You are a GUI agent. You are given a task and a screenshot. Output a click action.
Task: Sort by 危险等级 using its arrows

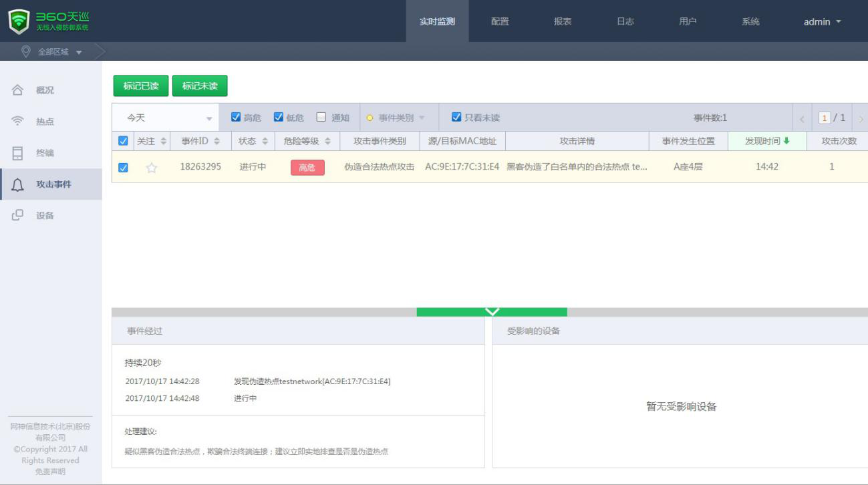coord(327,142)
